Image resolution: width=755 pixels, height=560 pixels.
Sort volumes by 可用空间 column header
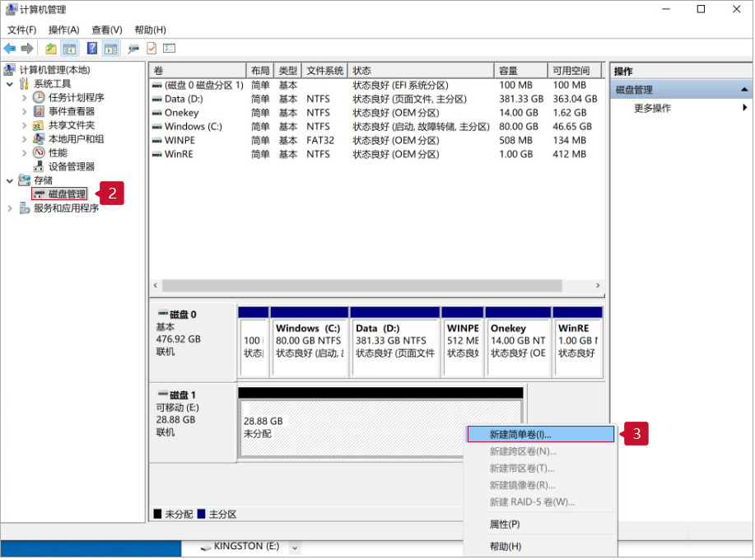[576, 71]
